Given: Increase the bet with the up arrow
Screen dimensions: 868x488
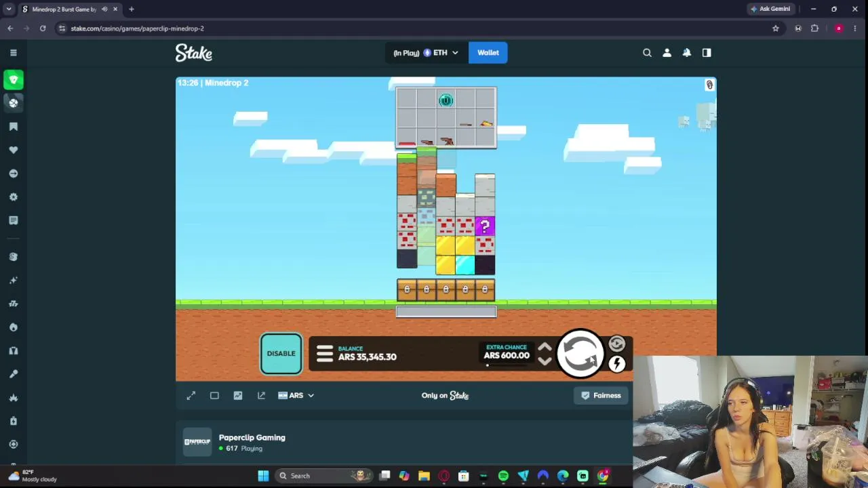Looking at the screenshot, I should (545, 347).
